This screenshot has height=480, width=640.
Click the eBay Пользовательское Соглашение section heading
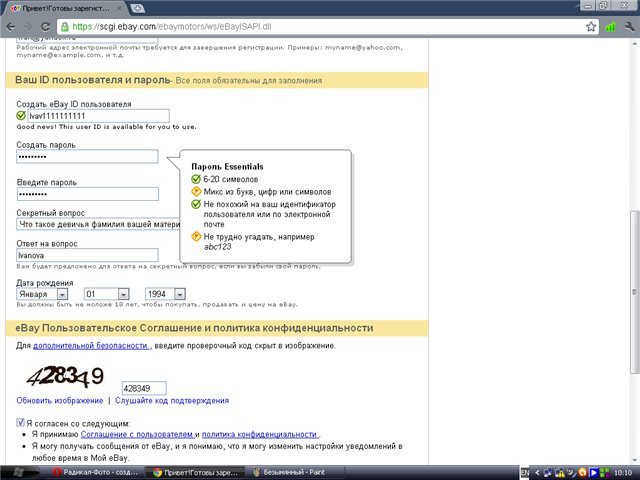coord(194,328)
